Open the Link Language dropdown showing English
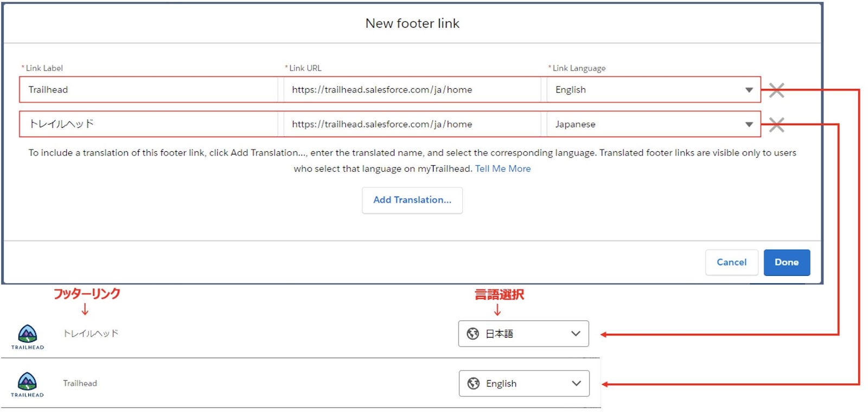Image resolution: width=868 pixels, height=414 pixels. 654,90
